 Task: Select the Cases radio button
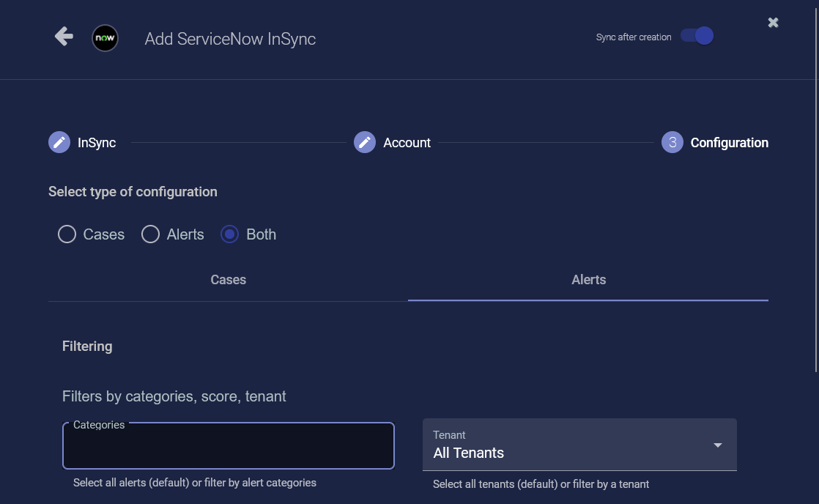67,234
